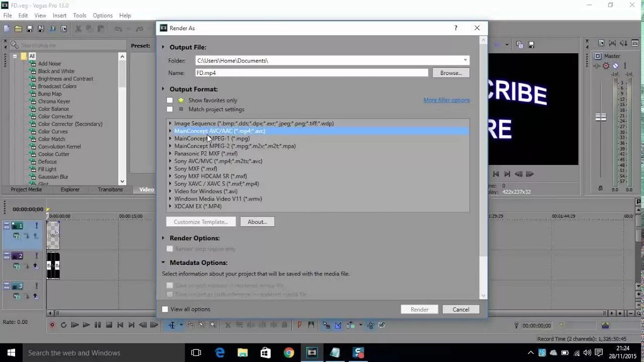This screenshot has width=644, height=362.
Task: Toggle loop playback in transport bar
Action: click(x=63, y=325)
